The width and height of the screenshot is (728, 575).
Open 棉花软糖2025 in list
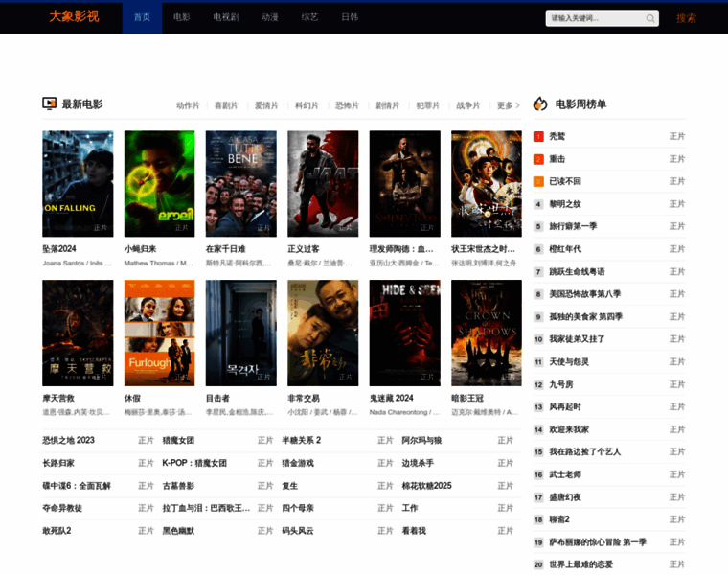(426, 486)
